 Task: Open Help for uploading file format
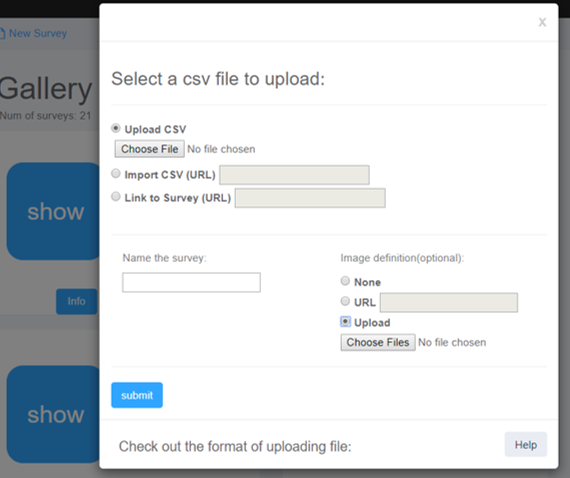526,445
